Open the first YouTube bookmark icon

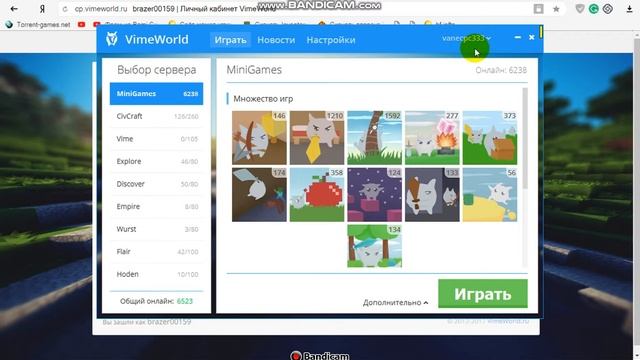[x=82, y=24]
